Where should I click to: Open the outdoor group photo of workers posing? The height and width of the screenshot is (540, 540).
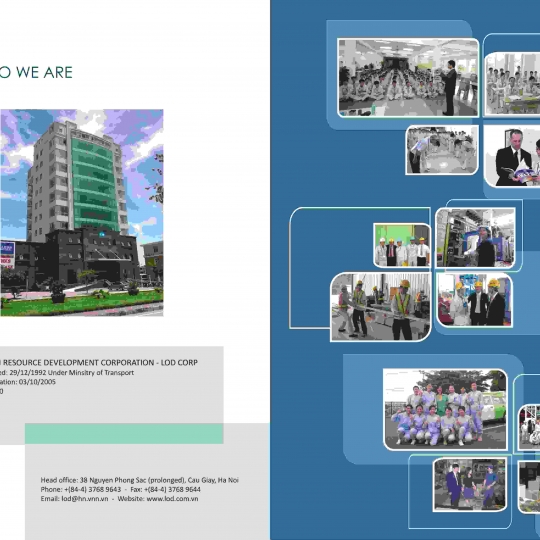tap(445, 409)
